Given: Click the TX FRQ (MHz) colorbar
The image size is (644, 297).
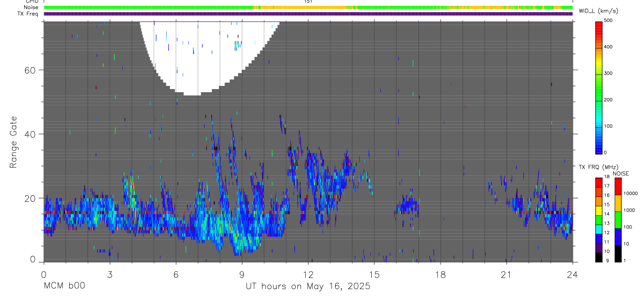Looking at the screenshot, I should [599, 219].
